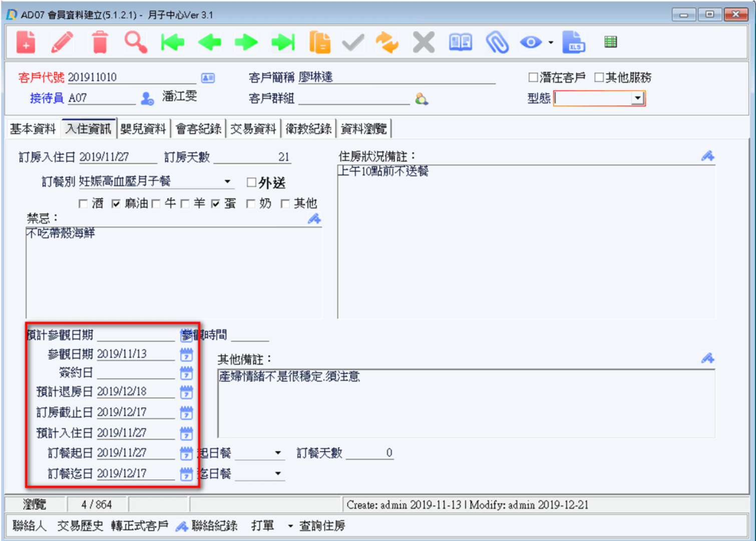Click the 打單 button

[x=263, y=526]
